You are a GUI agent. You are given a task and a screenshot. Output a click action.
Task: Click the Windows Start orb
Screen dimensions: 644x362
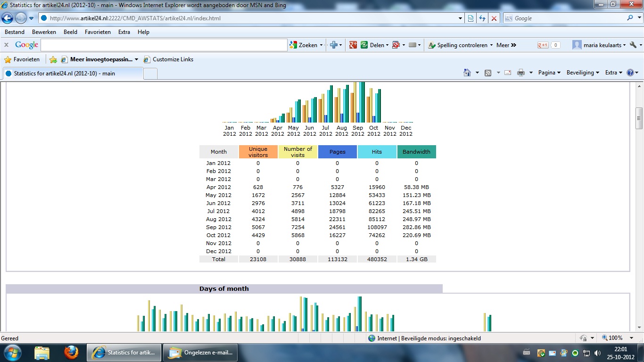point(12,352)
